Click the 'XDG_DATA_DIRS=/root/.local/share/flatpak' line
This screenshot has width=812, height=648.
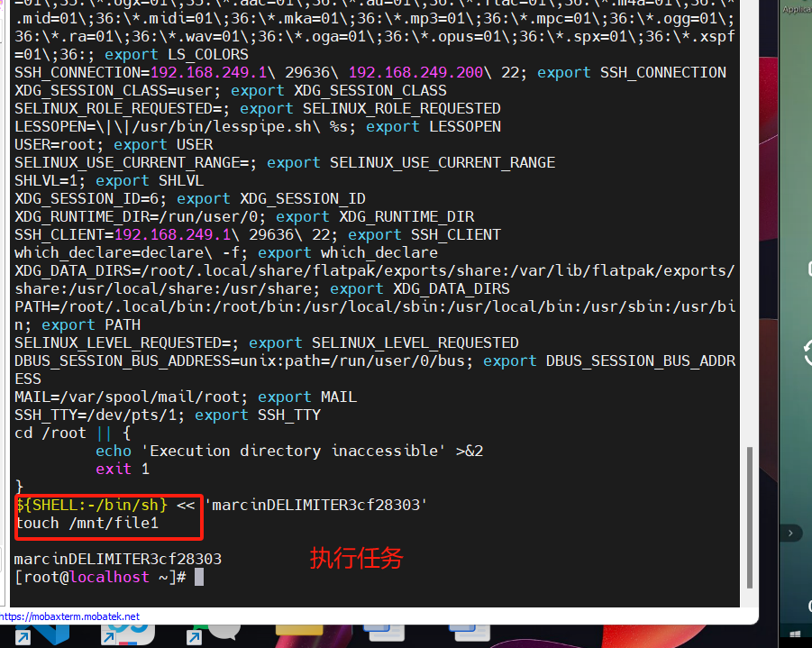click(x=374, y=271)
